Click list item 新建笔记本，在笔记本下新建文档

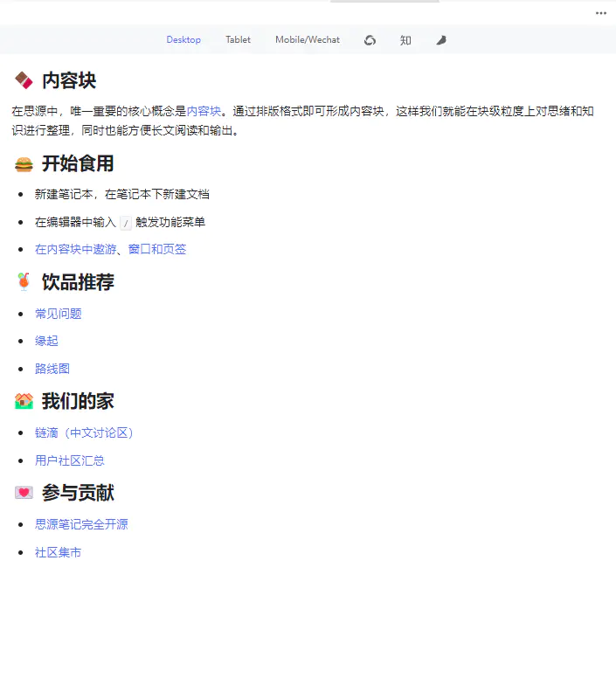tap(122, 194)
